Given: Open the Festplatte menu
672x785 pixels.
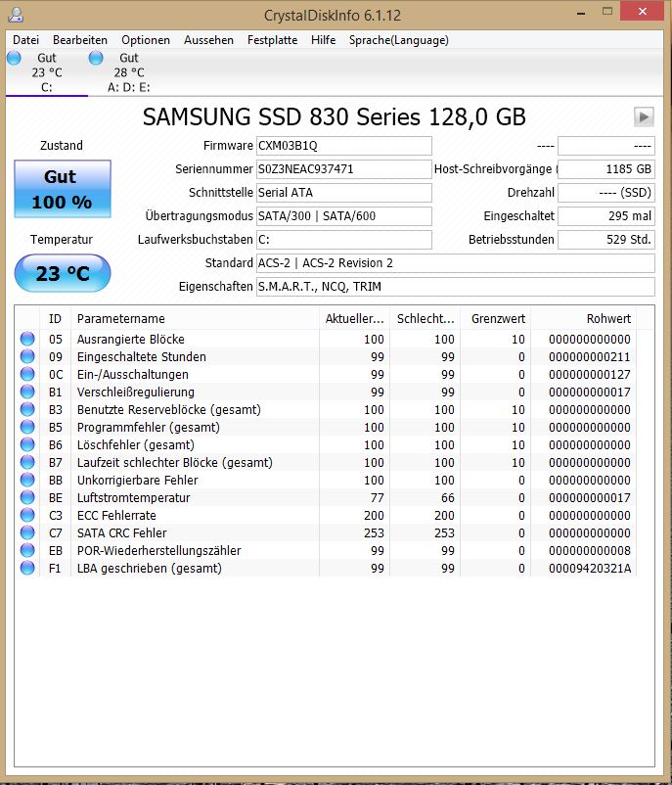Looking at the screenshot, I should tap(272, 40).
